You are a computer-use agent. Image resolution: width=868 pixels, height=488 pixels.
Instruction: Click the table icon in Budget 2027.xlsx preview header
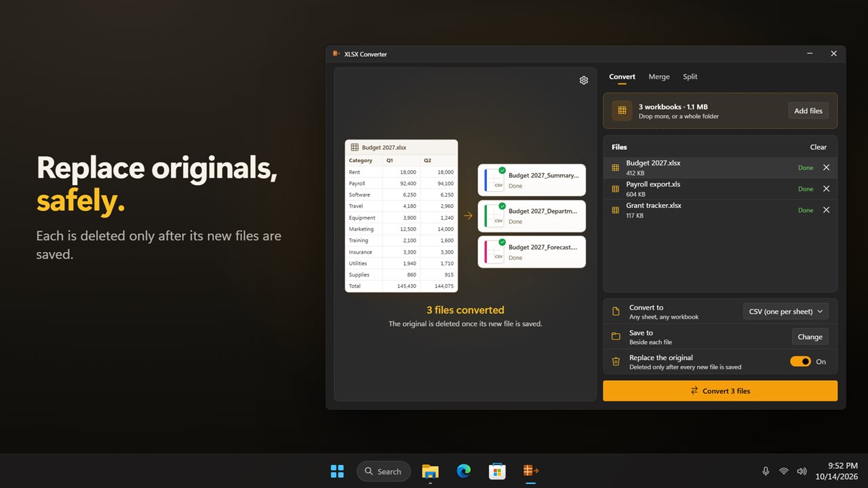coord(354,147)
